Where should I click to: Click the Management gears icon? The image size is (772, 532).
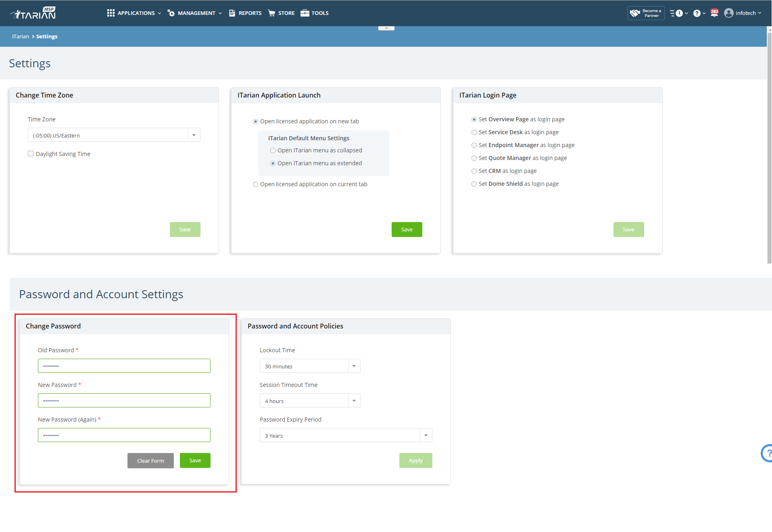coord(171,13)
